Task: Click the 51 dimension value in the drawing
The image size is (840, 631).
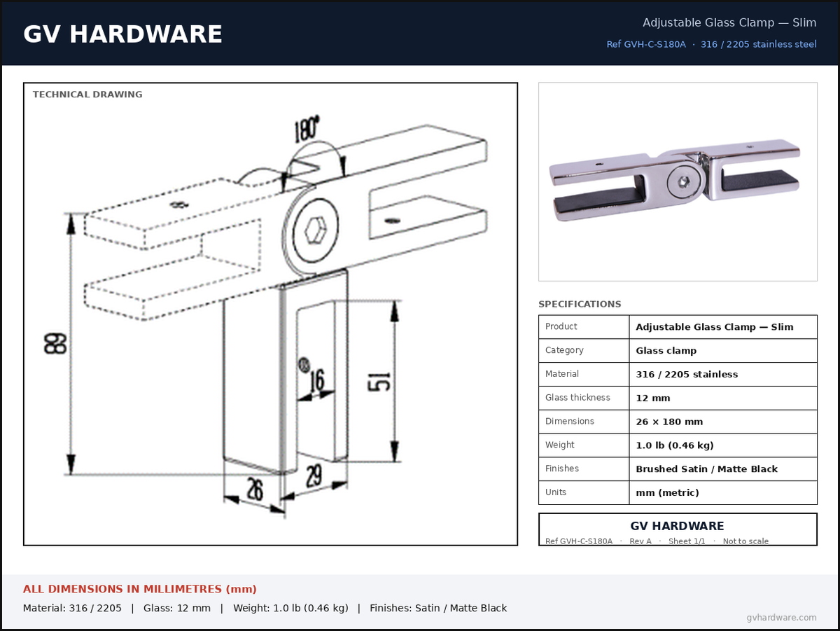Action: pyautogui.click(x=379, y=381)
